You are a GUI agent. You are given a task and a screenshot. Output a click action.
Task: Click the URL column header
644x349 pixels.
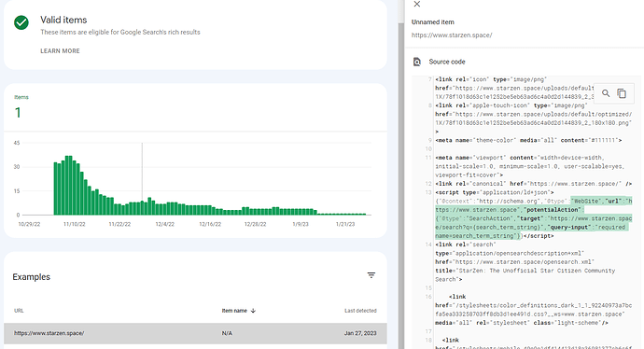[19, 311]
